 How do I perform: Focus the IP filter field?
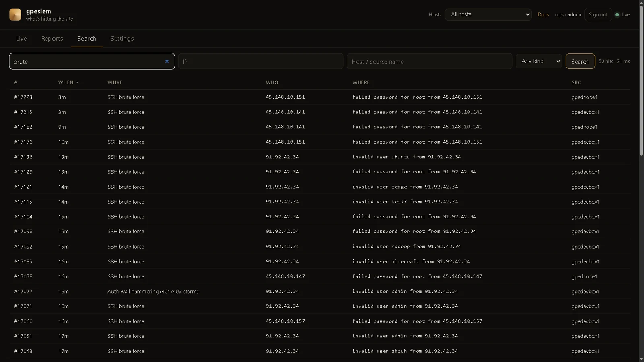point(261,61)
